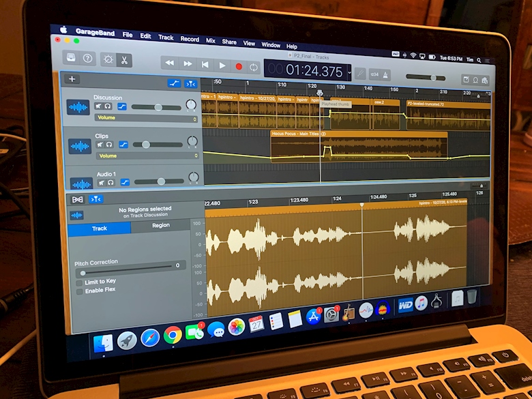532x399 pixels.
Task: Add a new track with plus button
Action: point(72,79)
